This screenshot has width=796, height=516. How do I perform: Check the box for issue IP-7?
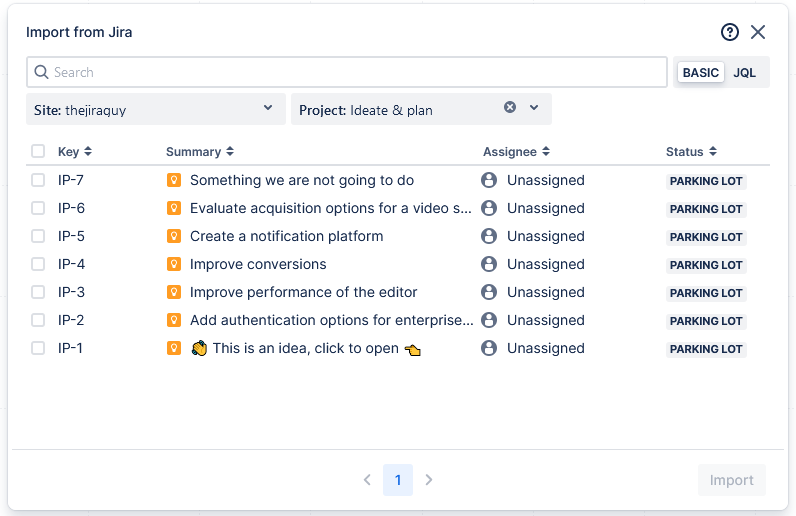tap(38, 180)
